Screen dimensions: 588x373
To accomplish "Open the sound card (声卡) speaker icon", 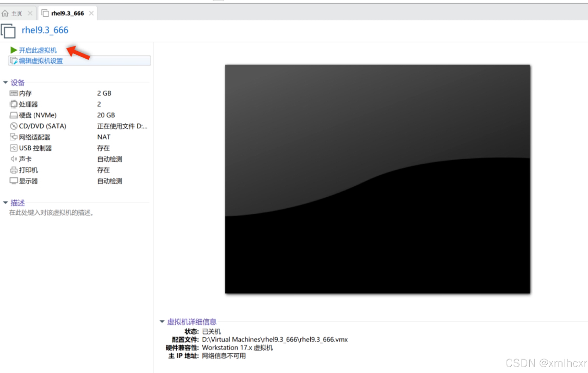I will point(14,159).
